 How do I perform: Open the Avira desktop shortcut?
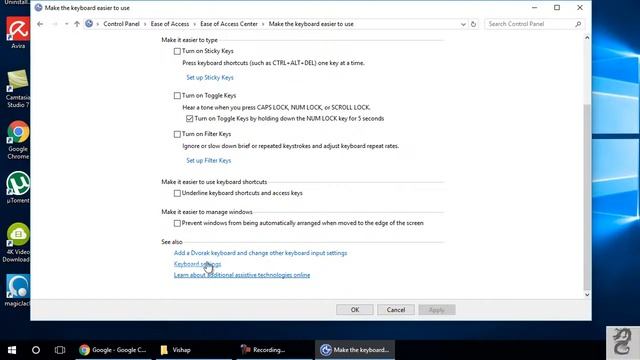(18, 33)
